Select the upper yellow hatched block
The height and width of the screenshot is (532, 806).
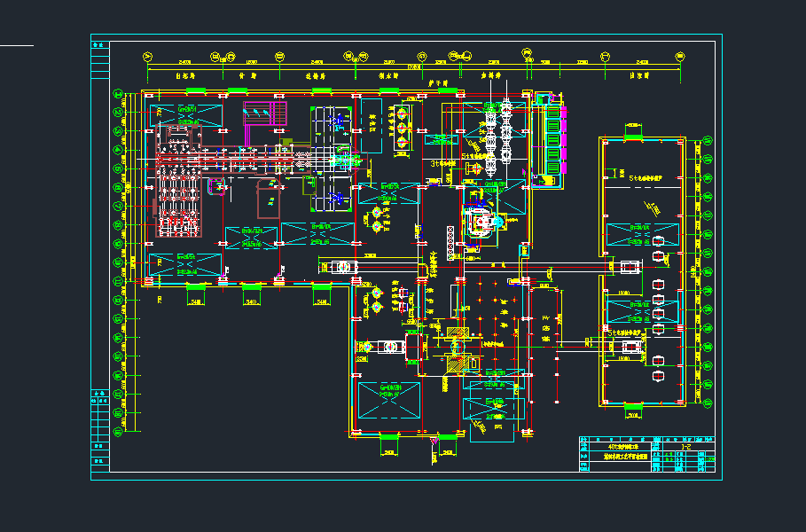[x=456, y=332]
